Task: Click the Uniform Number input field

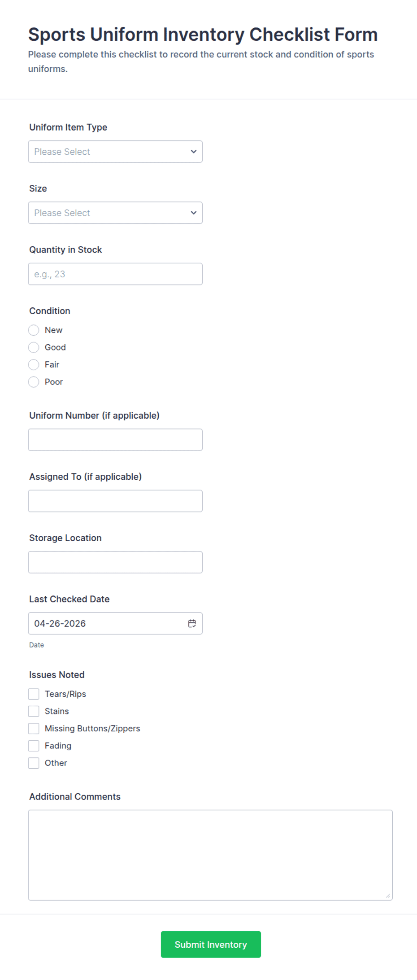Action: click(115, 440)
